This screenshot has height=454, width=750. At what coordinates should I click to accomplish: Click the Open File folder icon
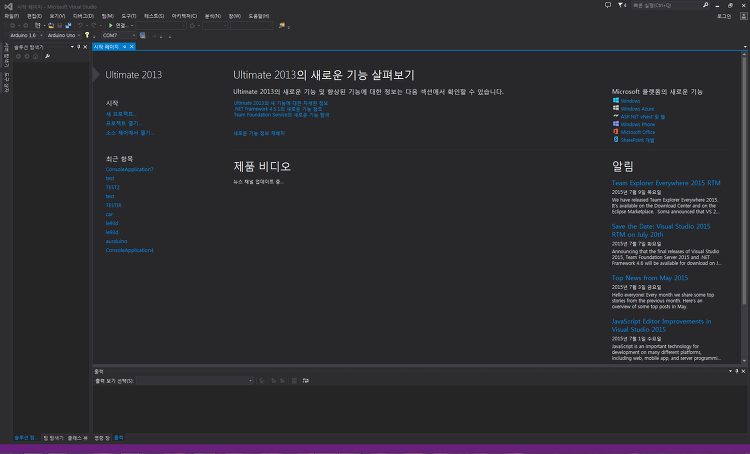[x=51, y=25]
